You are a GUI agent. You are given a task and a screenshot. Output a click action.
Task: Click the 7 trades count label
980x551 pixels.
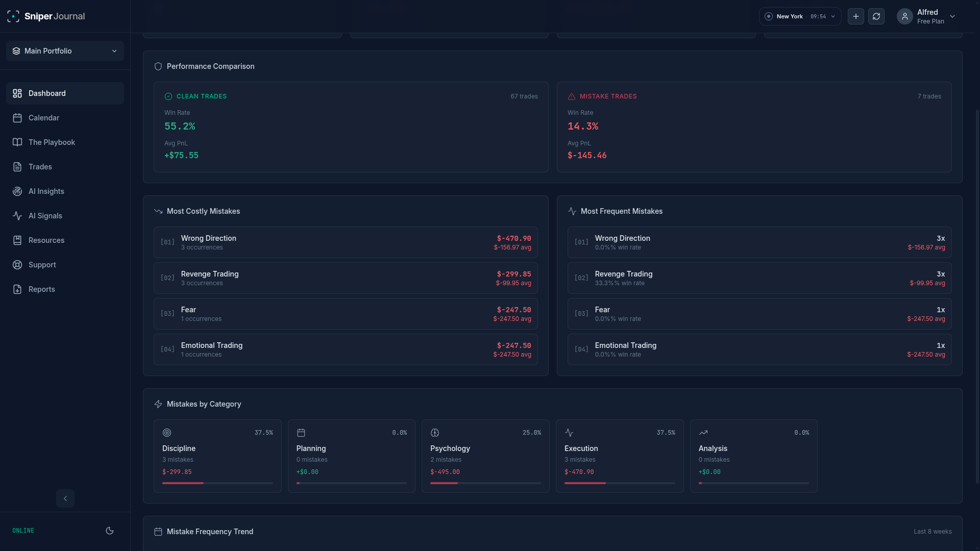tap(929, 96)
